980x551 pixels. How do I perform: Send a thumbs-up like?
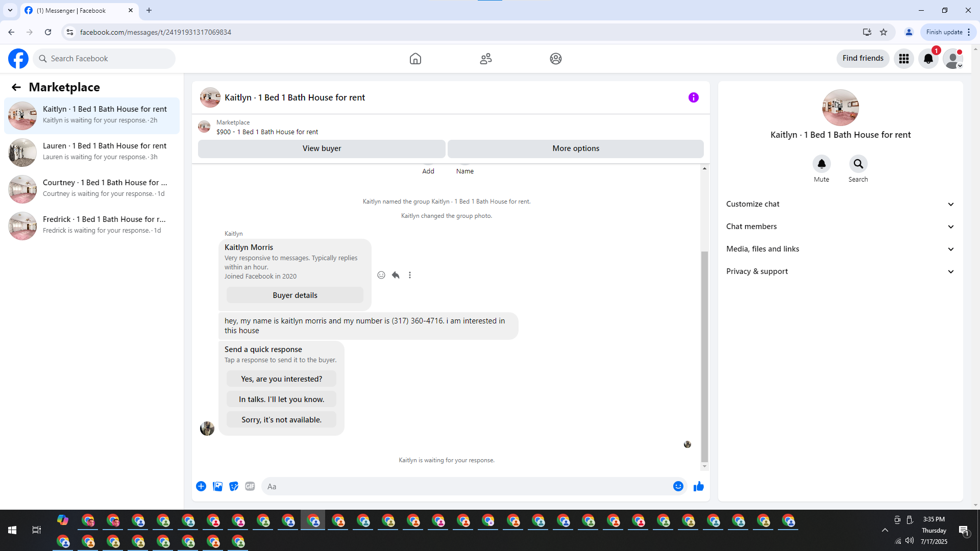[x=698, y=486]
